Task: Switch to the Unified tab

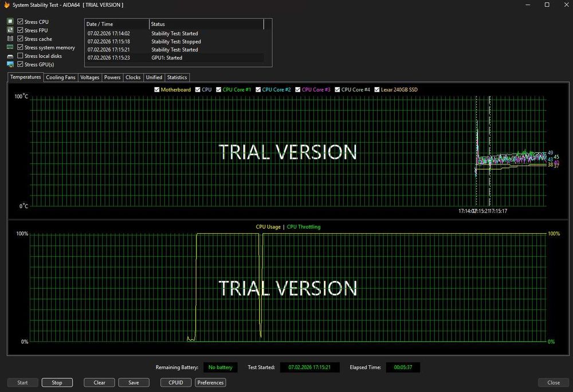Action: coord(154,77)
